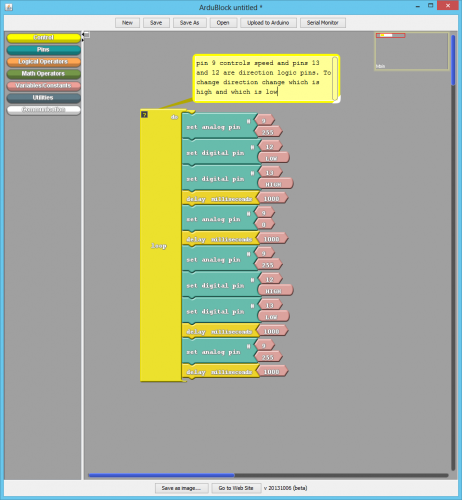Click the comment note's vertical scrollbar

point(335,79)
